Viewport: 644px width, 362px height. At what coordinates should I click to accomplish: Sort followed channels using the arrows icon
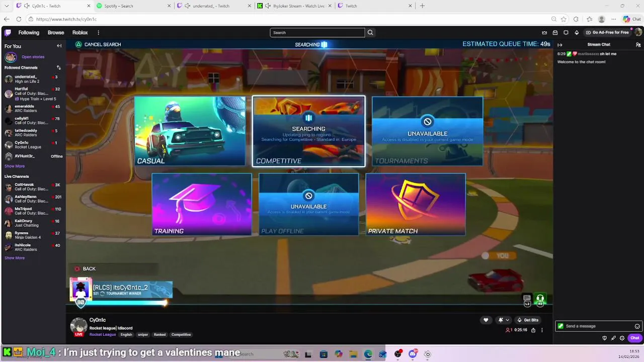[x=59, y=67]
